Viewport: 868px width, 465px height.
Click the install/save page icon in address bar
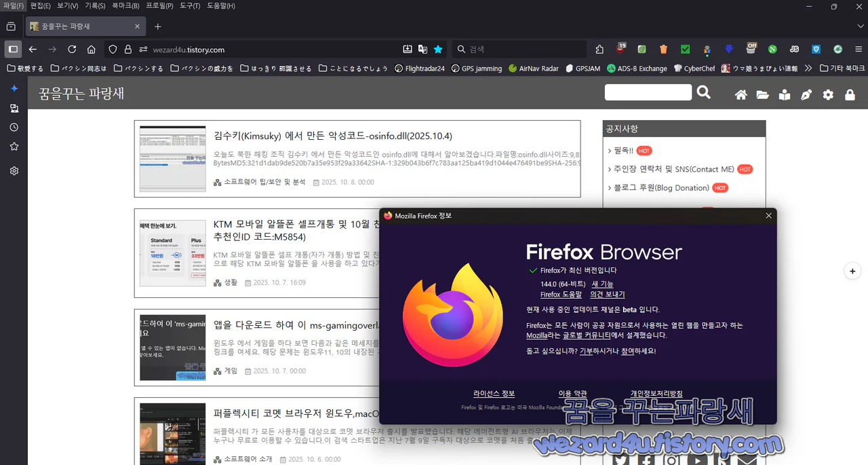point(408,49)
